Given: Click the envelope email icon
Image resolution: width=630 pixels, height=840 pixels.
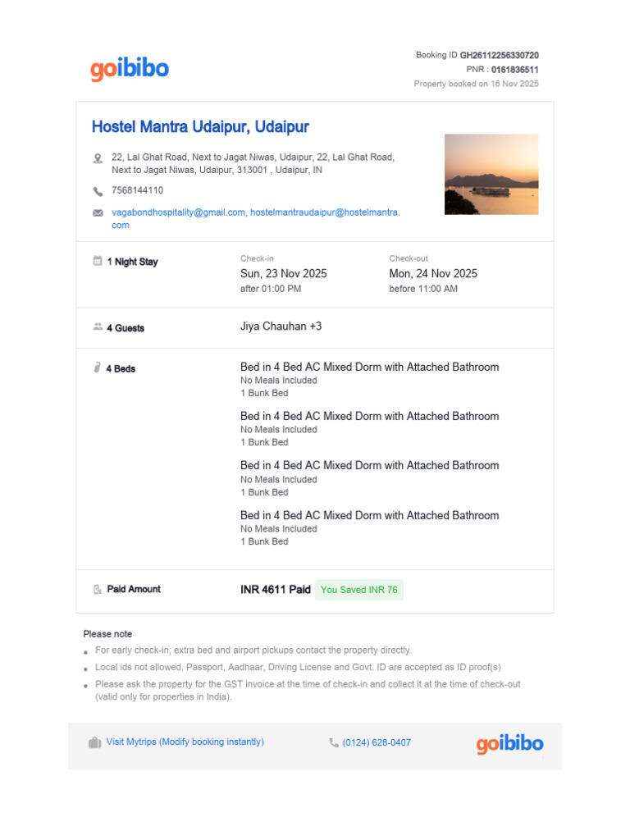Looking at the screenshot, I should click(x=98, y=213).
